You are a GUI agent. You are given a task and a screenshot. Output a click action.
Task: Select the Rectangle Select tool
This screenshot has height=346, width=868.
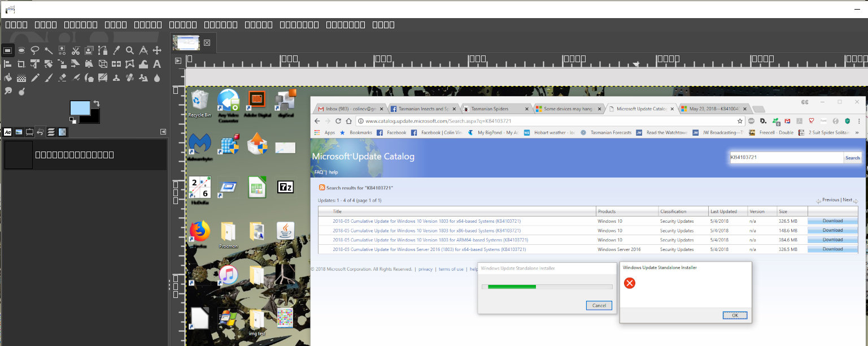(8, 50)
